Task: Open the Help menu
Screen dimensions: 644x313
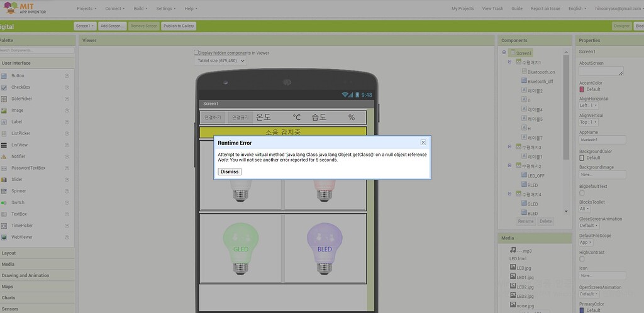Action: click(191, 9)
